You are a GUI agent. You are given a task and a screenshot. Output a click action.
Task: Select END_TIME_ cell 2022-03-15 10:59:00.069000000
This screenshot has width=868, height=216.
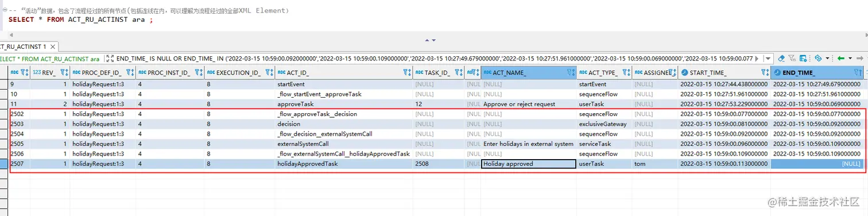point(817,104)
